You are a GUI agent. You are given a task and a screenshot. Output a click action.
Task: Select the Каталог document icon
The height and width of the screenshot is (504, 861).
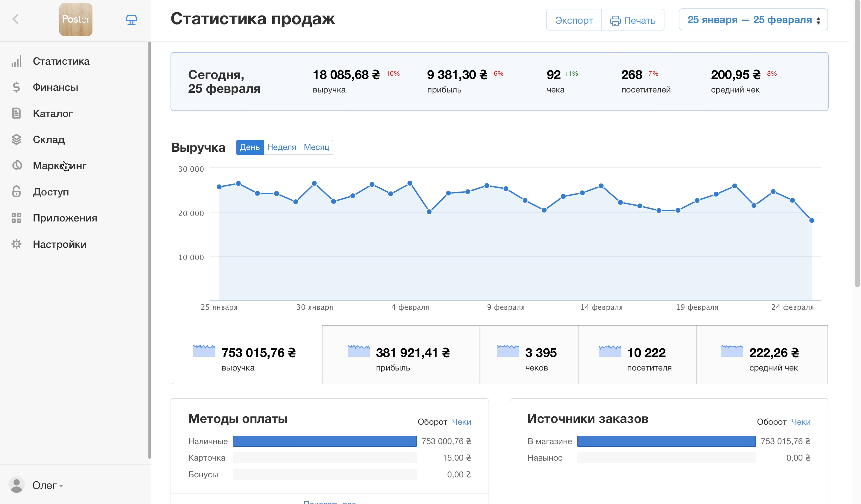pyautogui.click(x=16, y=113)
